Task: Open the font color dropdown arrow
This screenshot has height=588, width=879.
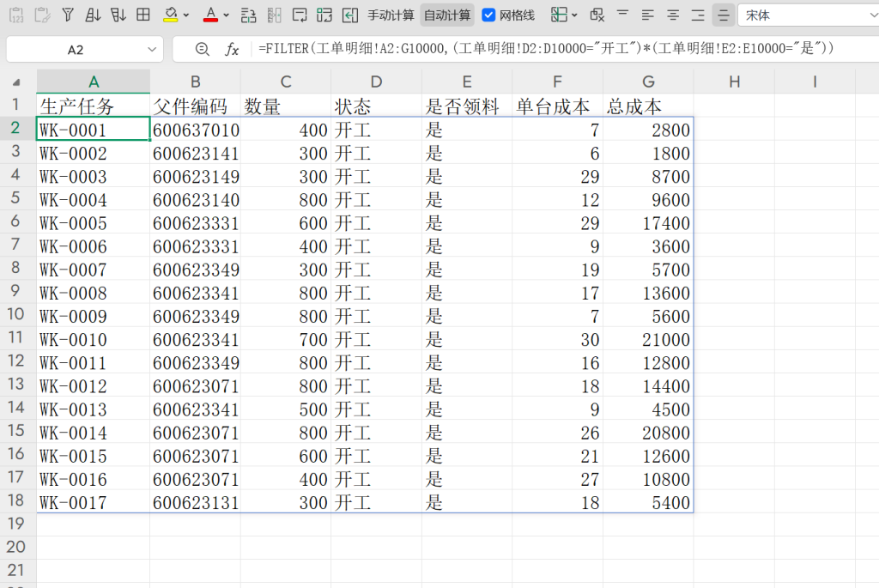Action: click(226, 15)
